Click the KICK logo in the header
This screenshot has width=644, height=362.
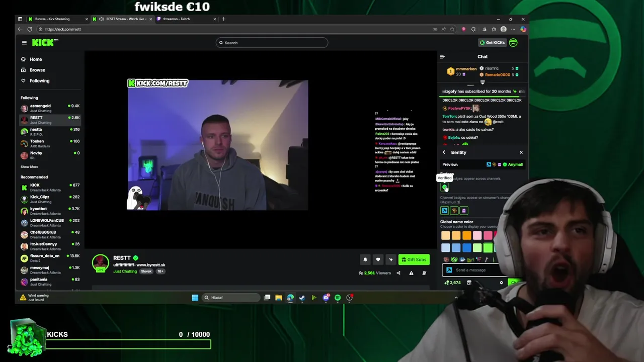tap(45, 43)
